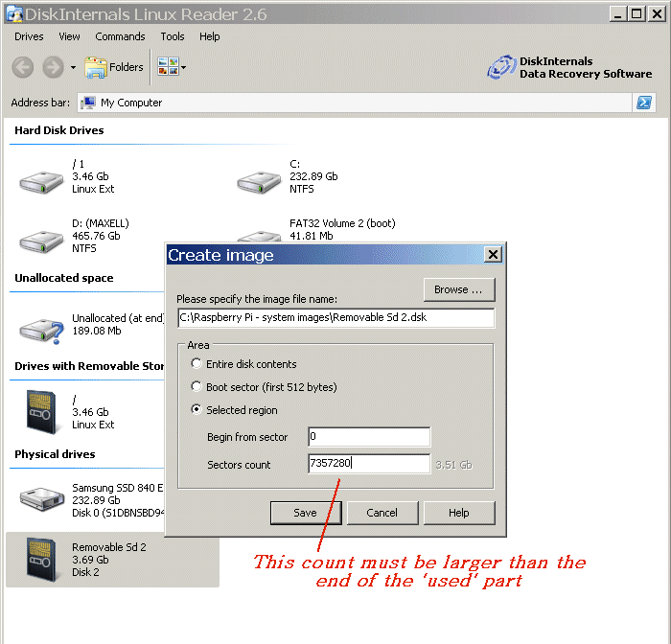Open the Drives menu
The width and height of the screenshot is (671, 644).
29,36
